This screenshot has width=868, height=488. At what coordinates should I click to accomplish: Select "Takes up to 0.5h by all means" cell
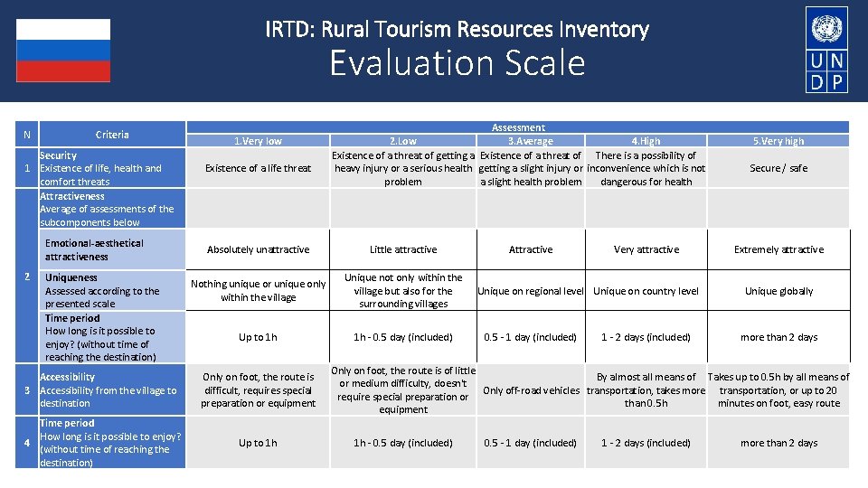tap(778, 390)
